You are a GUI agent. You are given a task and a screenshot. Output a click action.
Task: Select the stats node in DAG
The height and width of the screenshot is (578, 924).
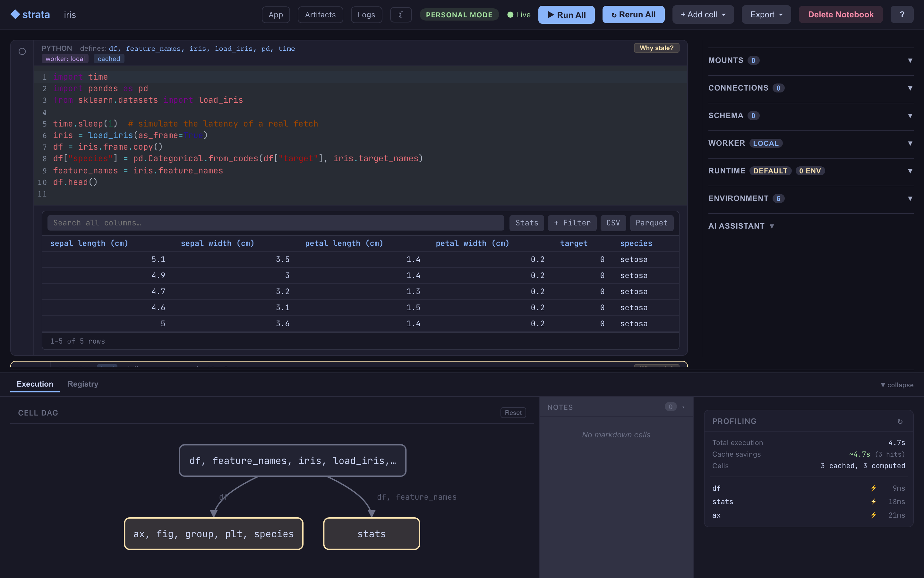(x=372, y=534)
